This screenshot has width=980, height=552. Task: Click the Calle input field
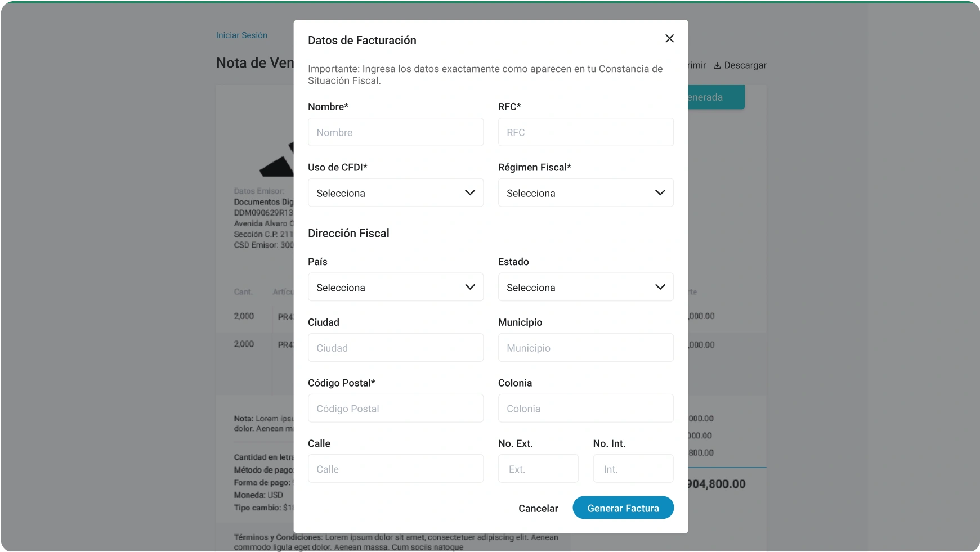coord(396,469)
